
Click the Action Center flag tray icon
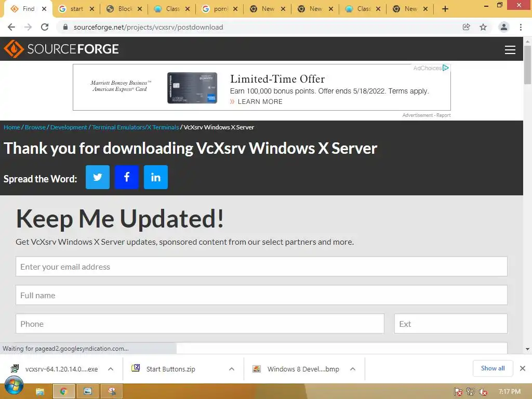(x=458, y=392)
